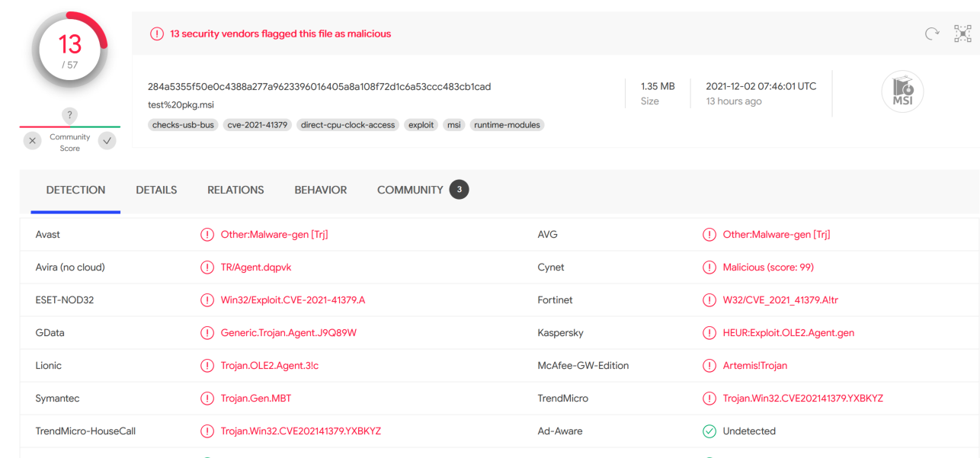Image resolution: width=980 pixels, height=458 pixels.
Task: Click Trojan.OLE2.Agent.3!c detection text
Action: click(x=270, y=366)
